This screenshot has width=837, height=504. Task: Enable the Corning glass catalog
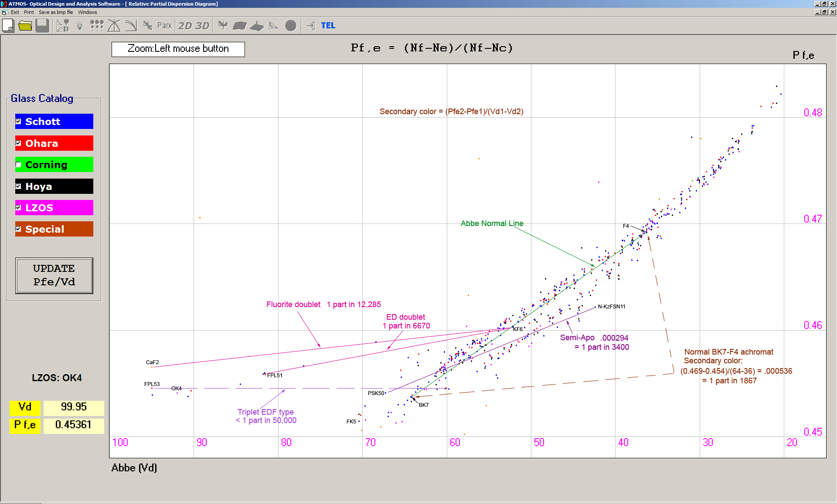(x=18, y=165)
